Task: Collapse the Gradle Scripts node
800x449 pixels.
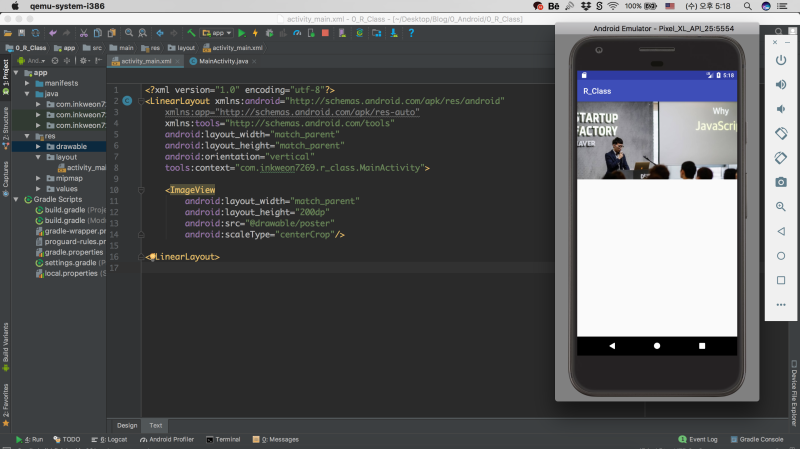Action: [x=16, y=199]
